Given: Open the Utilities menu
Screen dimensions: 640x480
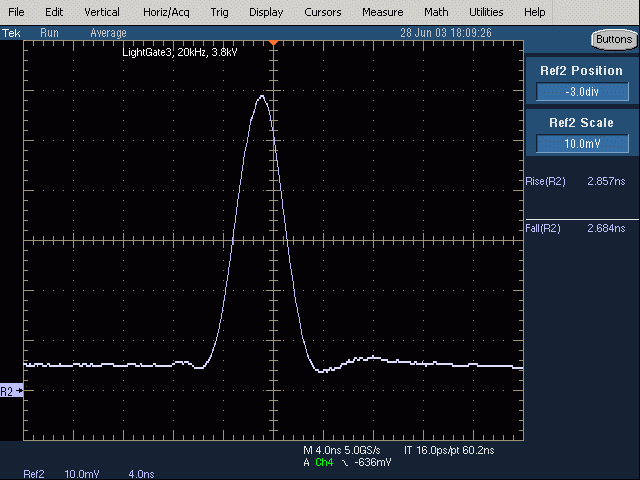Looking at the screenshot, I should coord(486,12).
